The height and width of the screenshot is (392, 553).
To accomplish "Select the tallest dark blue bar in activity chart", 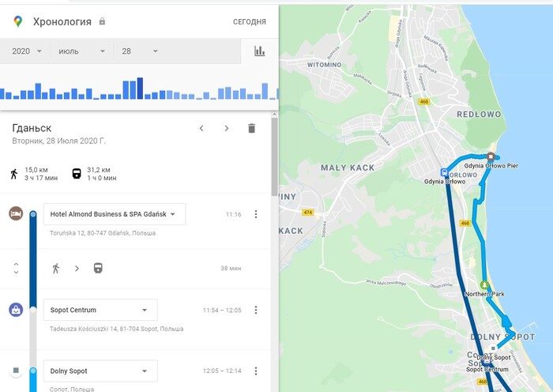I will tap(140, 89).
